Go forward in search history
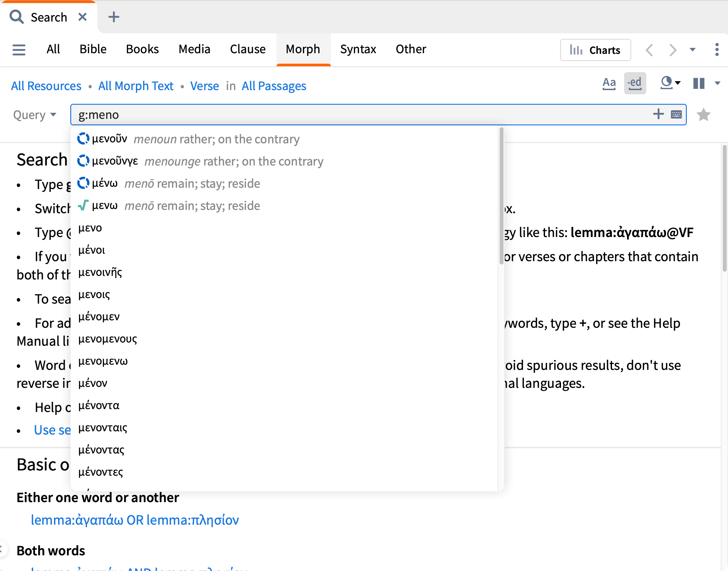 click(672, 50)
